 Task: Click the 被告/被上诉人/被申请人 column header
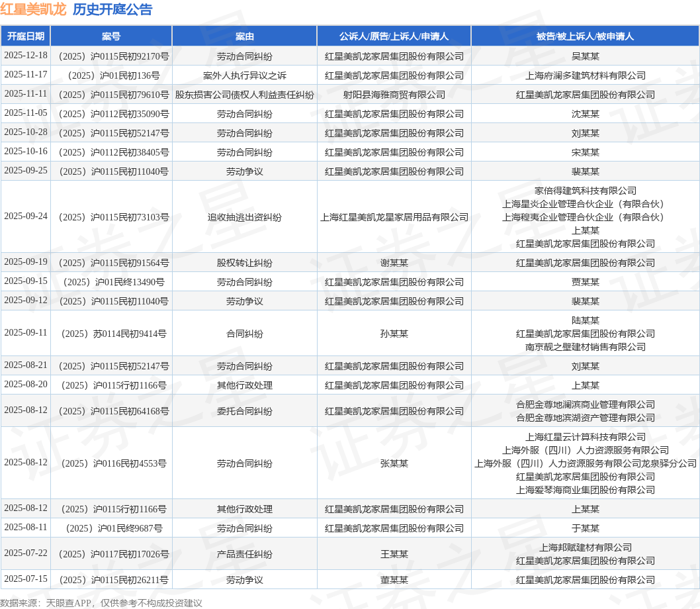click(x=586, y=36)
